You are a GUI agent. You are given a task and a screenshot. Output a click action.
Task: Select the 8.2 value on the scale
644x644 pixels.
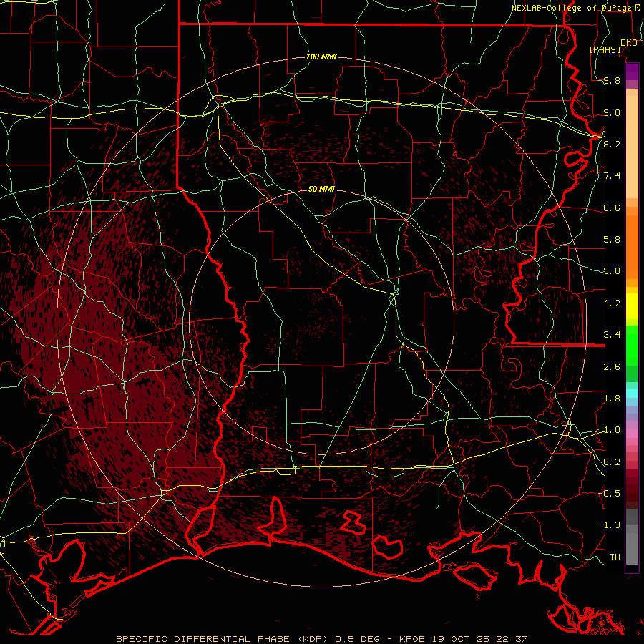coord(612,144)
